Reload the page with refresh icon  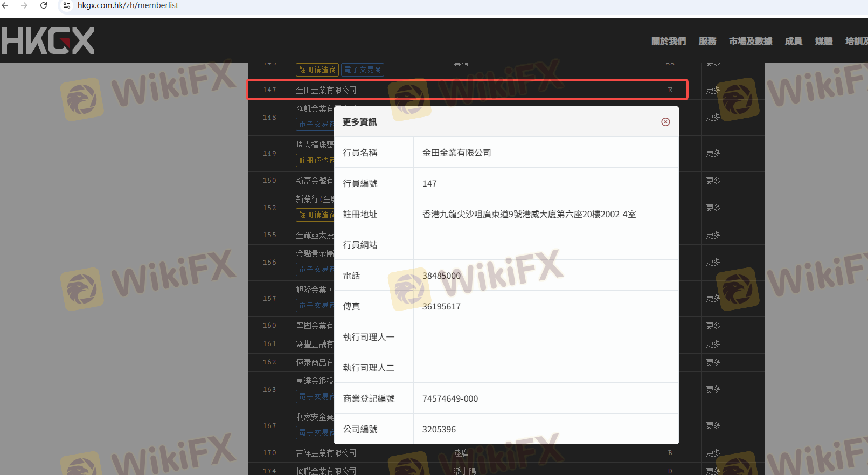pyautogui.click(x=44, y=5)
